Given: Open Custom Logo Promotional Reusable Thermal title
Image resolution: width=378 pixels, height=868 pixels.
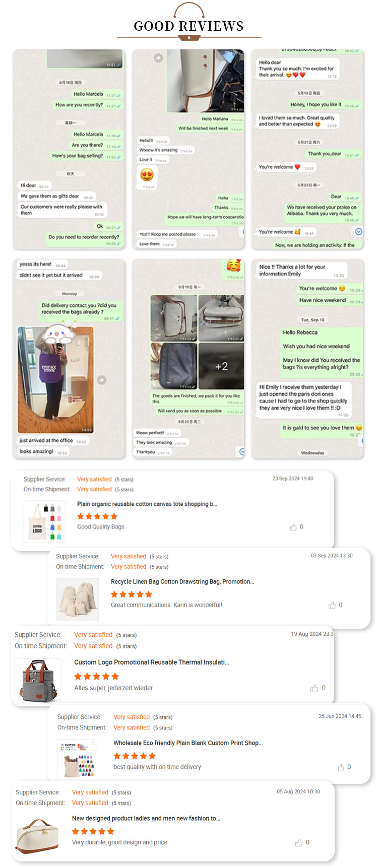Looking at the screenshot, I should (x=152, y=662).
